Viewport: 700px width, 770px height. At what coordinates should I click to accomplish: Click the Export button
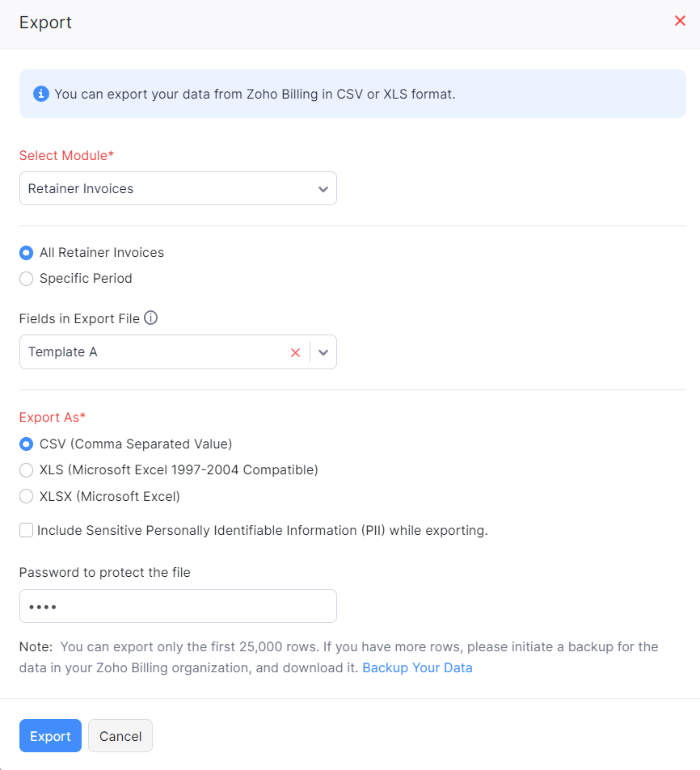click(50, 735)
